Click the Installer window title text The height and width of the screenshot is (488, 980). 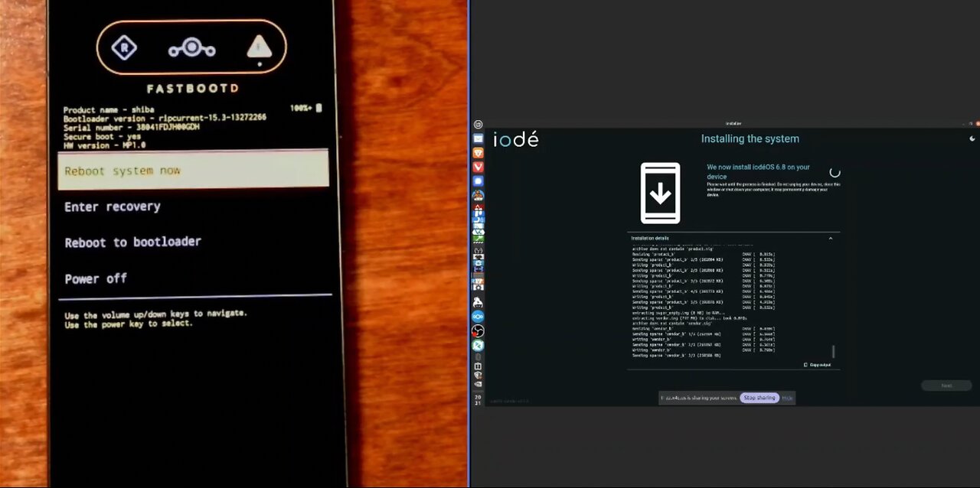(733, 123)
